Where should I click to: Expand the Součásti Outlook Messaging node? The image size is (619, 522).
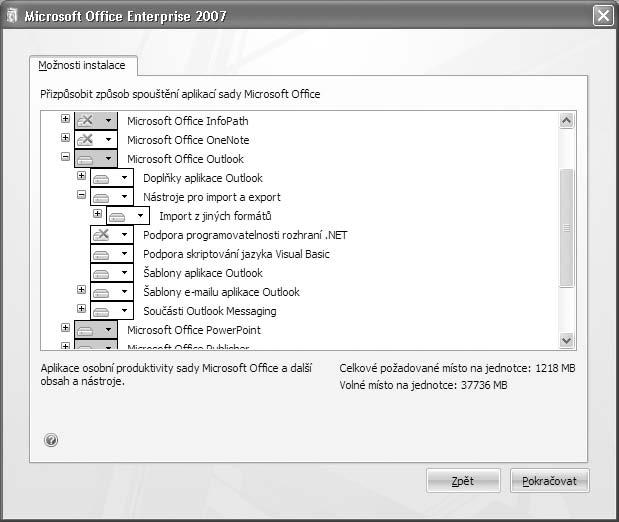pyautogui.click(x=81, y=308)
